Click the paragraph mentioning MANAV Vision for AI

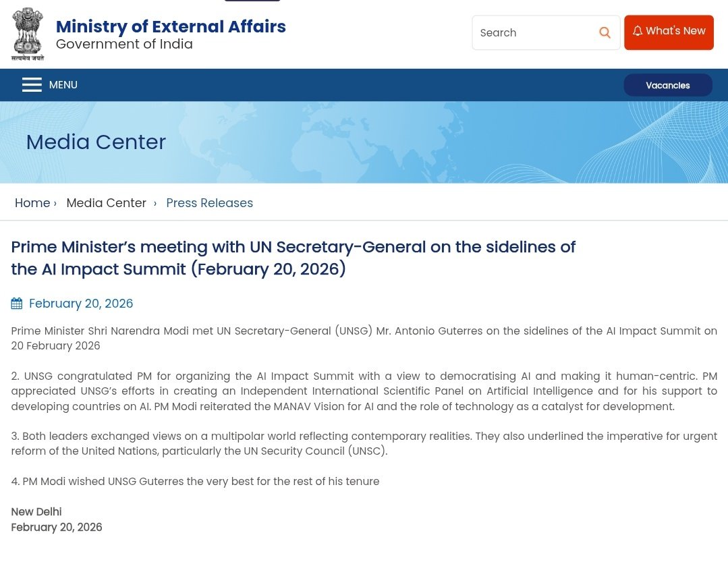[364, 391]
